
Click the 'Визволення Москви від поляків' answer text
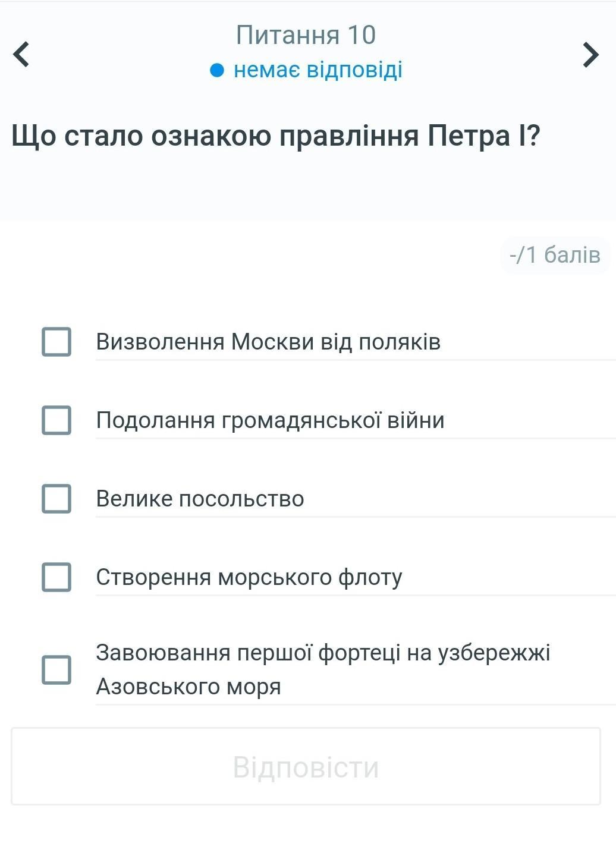[268, 342]
